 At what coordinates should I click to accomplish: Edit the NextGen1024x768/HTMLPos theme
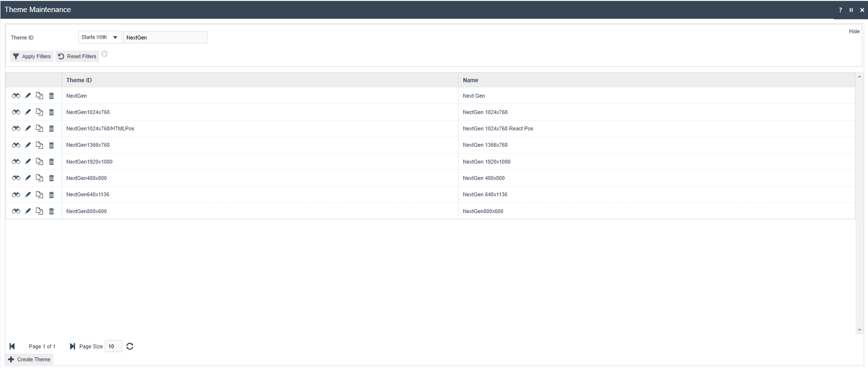pos(28,128)
